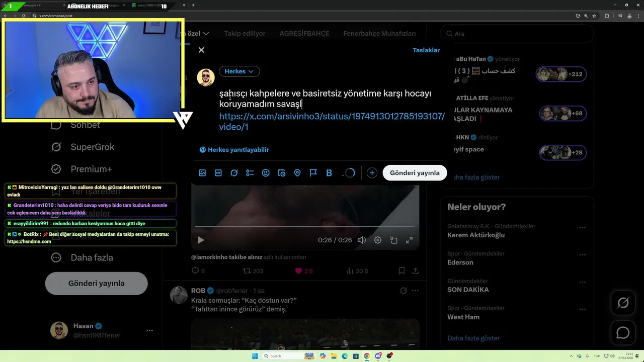The width and height of the screenshot is (644, 362).
Task: Share the video post
Action: click(x=415, y=271)
